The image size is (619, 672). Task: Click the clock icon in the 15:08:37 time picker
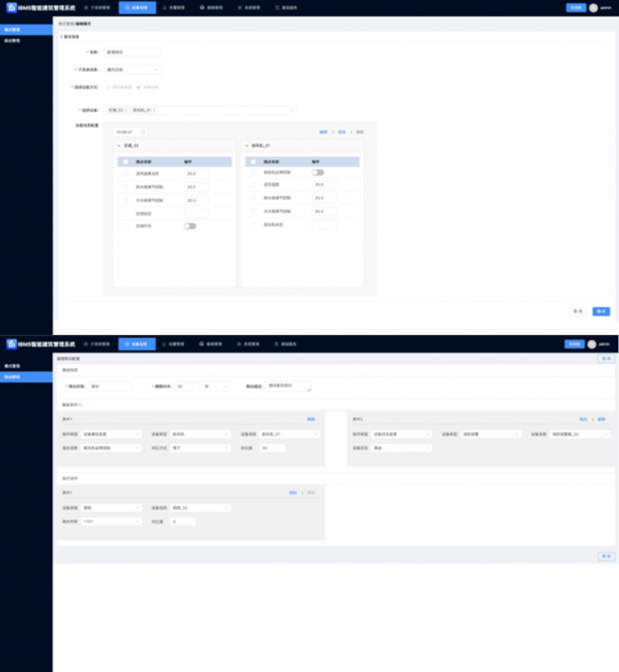(x=143, y=132)
